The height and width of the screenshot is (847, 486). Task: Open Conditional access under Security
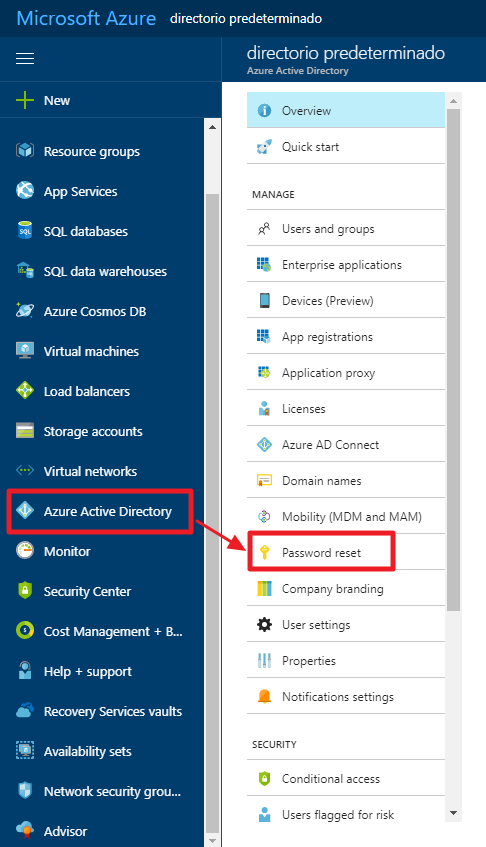click(x=346, y=778)
